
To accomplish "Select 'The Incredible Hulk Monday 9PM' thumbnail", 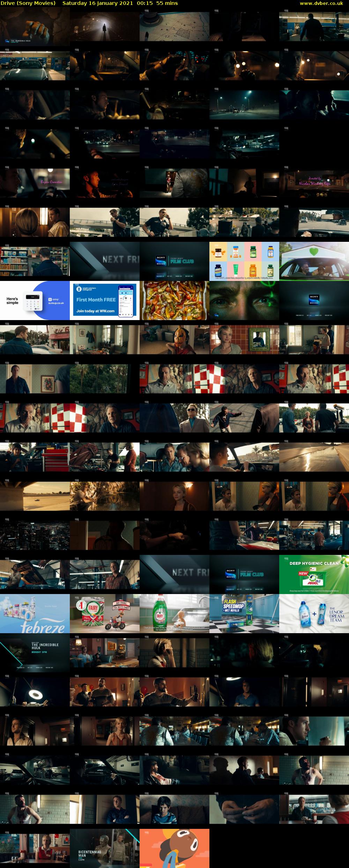I will tap(35, 653).
